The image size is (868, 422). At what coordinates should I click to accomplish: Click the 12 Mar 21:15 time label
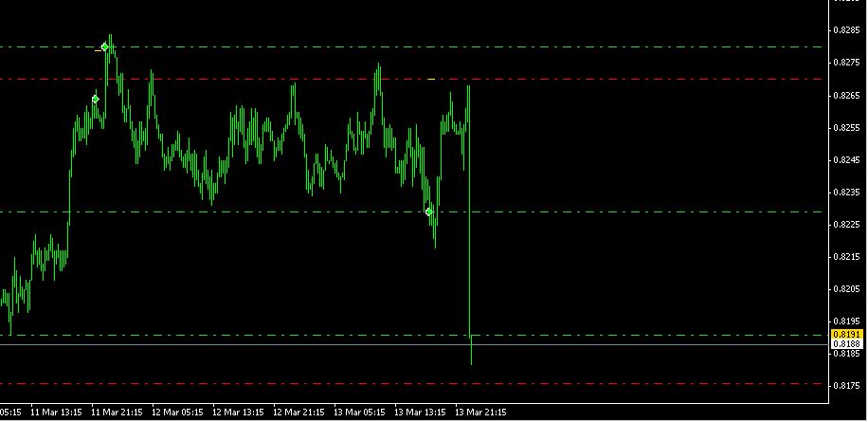[x=298, y=412]
